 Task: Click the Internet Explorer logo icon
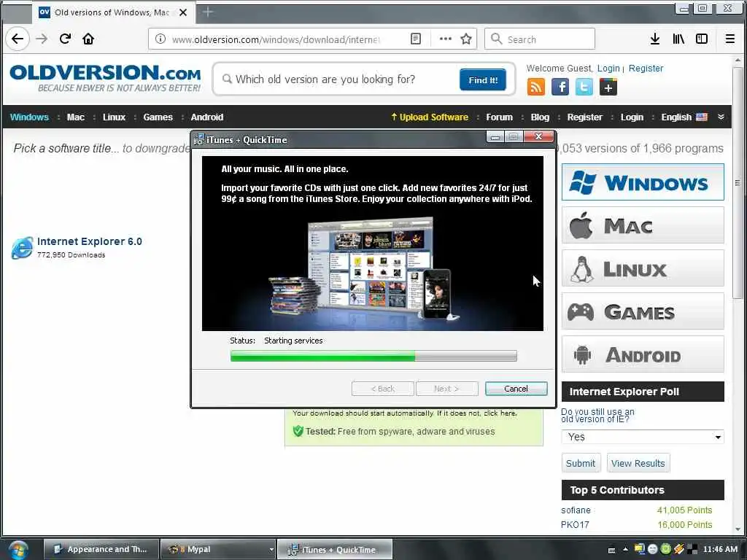click(x=23, y=248)
